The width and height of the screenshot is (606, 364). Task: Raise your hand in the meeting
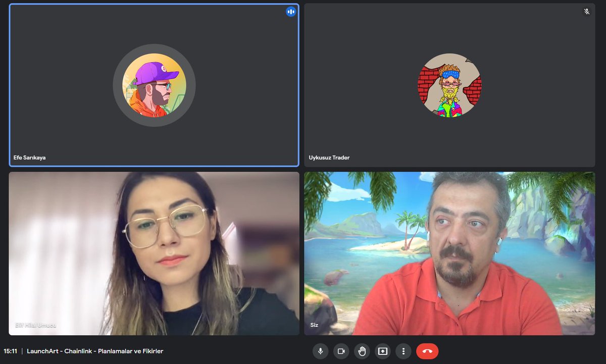362,351
